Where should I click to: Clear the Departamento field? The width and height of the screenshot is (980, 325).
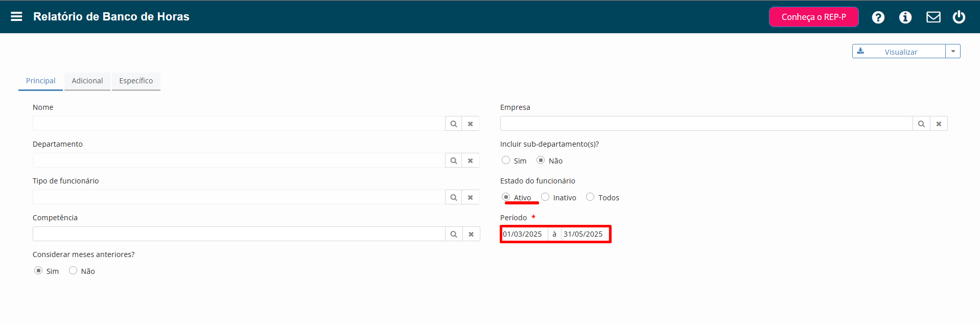[x=471, y=160]
